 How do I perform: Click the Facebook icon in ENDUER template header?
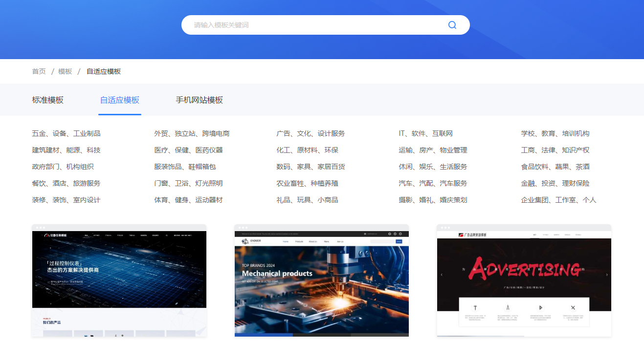389,234
